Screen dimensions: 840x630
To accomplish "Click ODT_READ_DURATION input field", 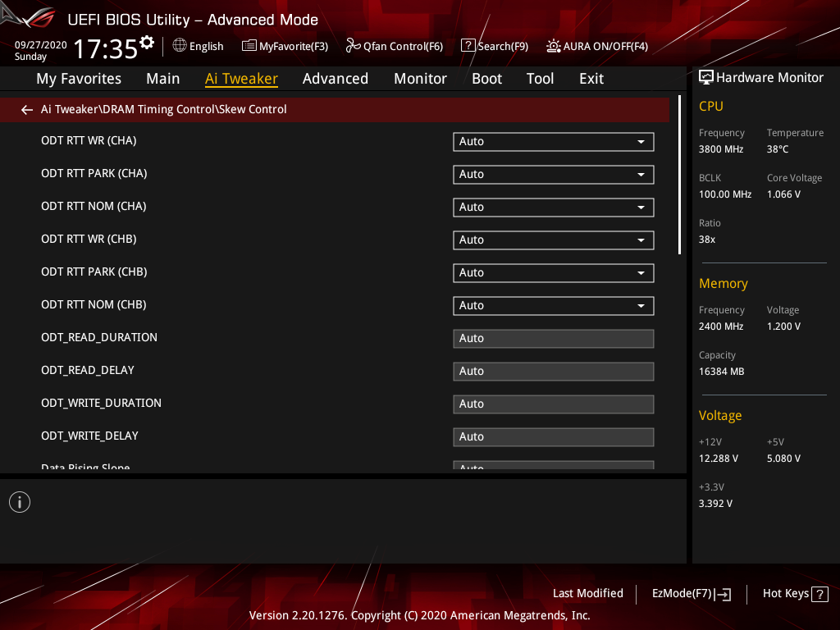I will (554, 339).
